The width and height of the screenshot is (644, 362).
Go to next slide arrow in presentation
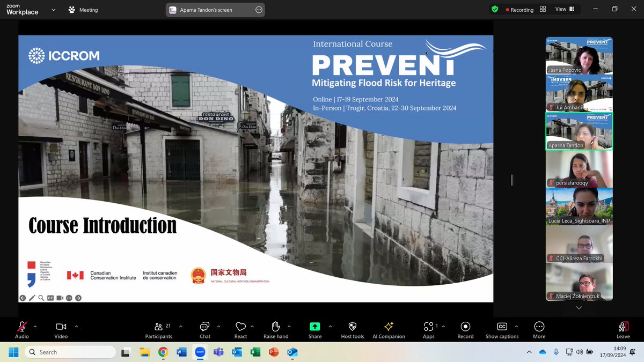coord(78,298)
